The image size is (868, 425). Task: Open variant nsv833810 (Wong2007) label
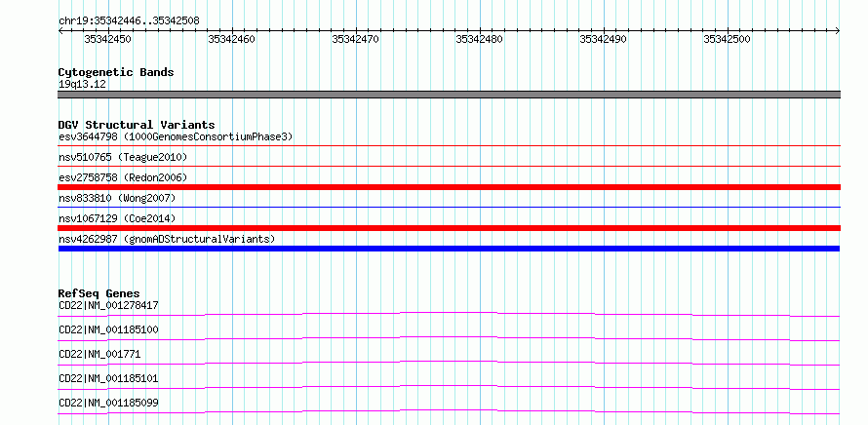[117, 198]
